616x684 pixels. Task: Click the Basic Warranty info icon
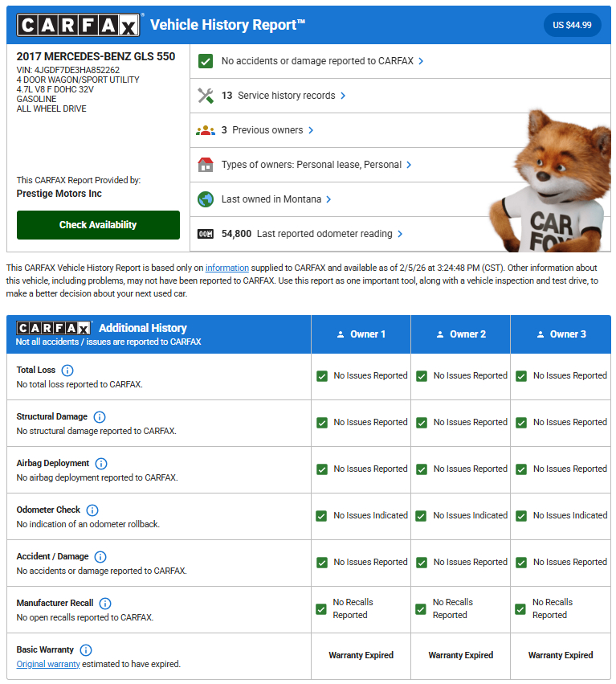86,650
